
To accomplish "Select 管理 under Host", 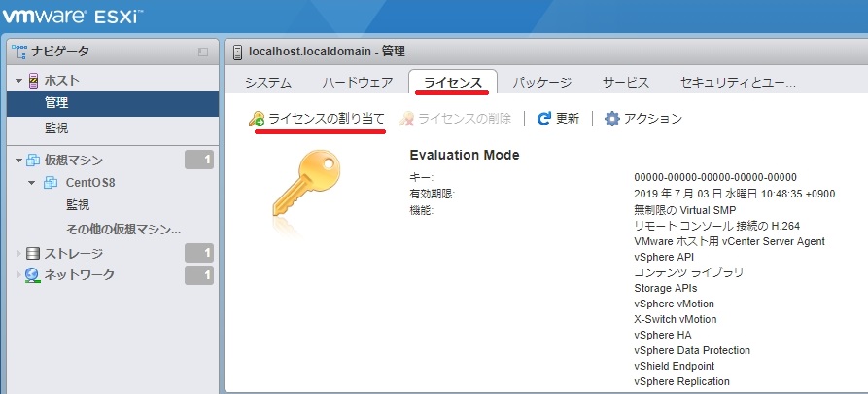I will point(113,104).
